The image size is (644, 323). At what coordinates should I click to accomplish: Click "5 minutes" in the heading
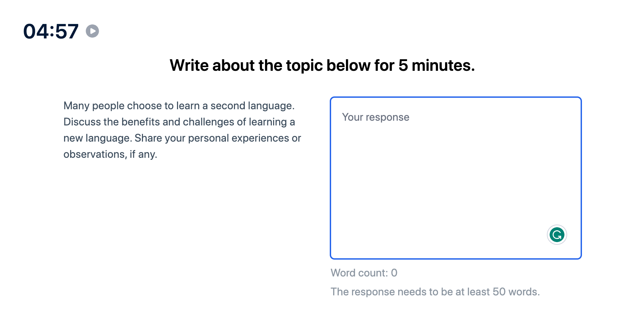[x=437, y=65]
